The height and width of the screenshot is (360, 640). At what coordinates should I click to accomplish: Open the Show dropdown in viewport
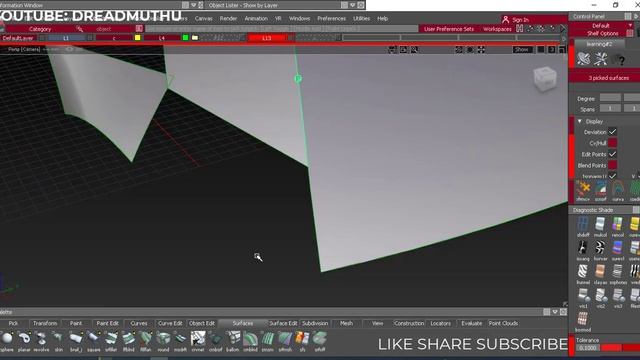pos(522,49)
